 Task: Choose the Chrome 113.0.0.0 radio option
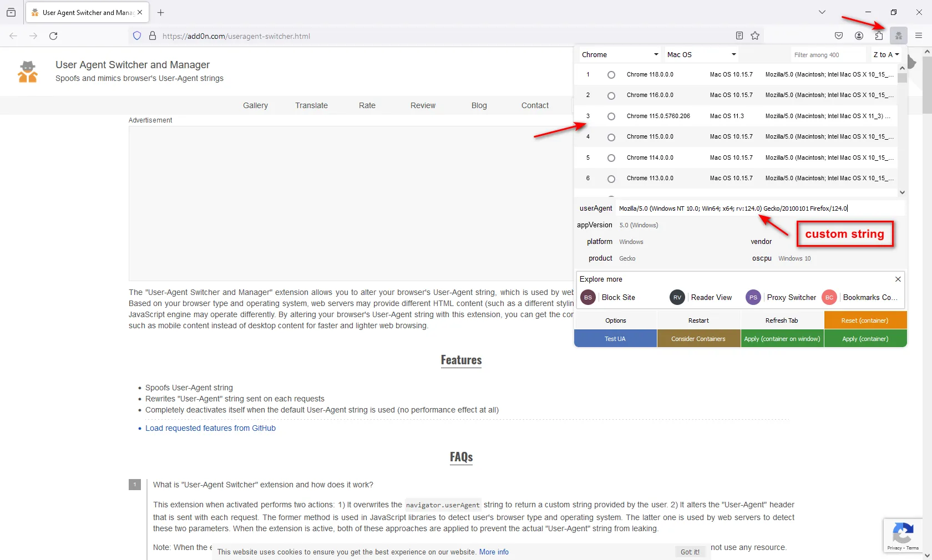[611, 179]
